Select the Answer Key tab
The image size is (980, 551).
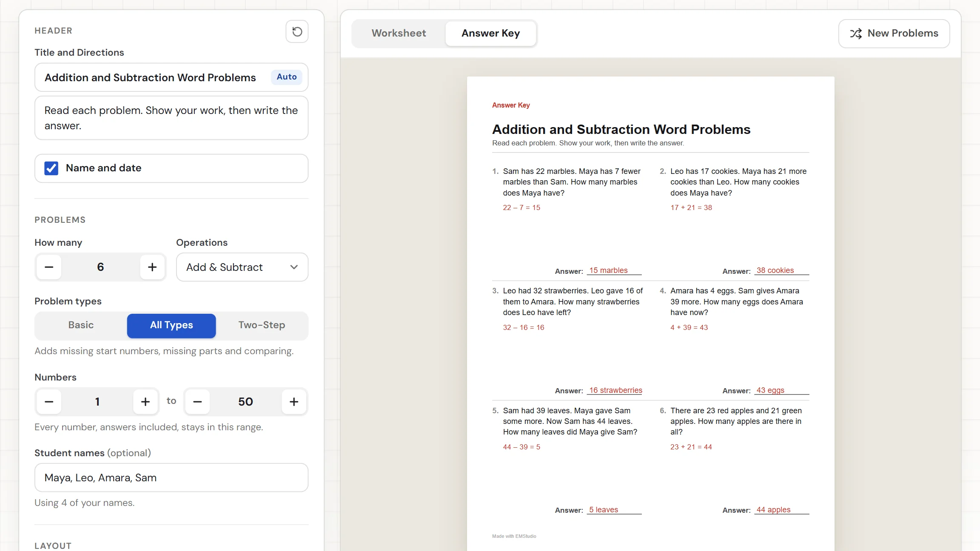pos(490,33)
